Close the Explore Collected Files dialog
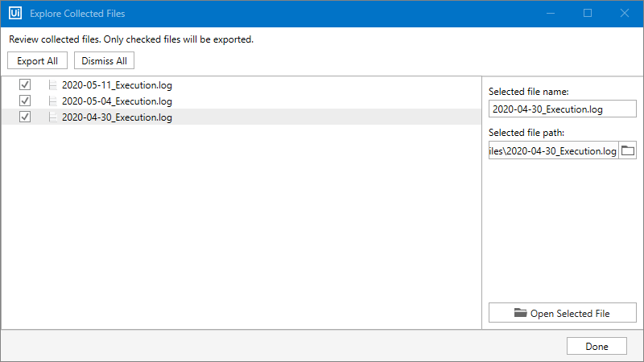 [625, 14]
